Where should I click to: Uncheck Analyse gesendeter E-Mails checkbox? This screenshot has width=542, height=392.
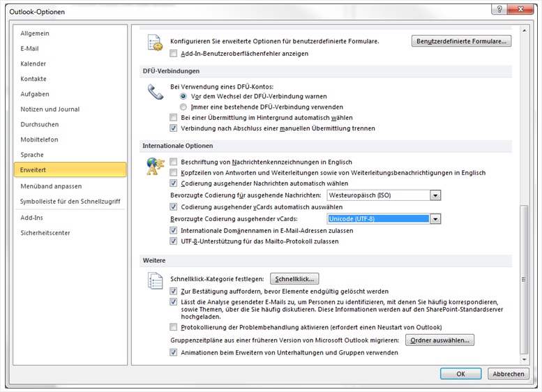pyautogui.click(x=174, y=302)
